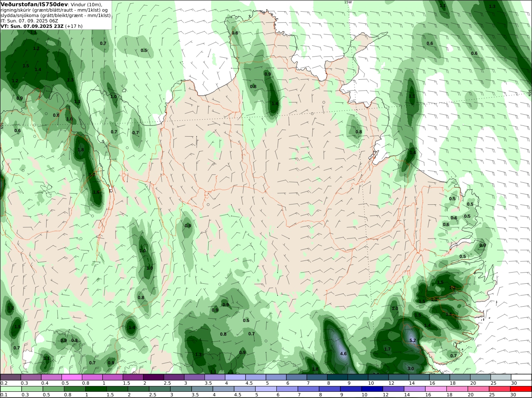Click the 'rigning/skúrir' legend description line
The height and width of the screenshot is (398, 532).
[x=54, y=10]
